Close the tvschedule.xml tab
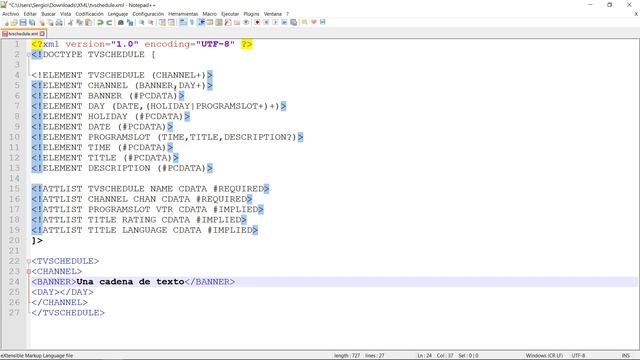Screen dimensions: 640x360 [42, 34]
